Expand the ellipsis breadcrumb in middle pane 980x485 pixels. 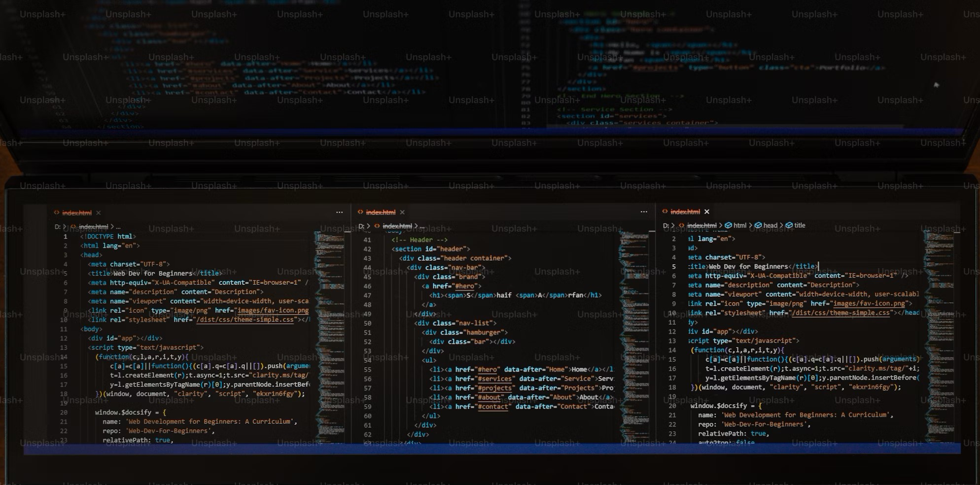(x=422, y=226)
